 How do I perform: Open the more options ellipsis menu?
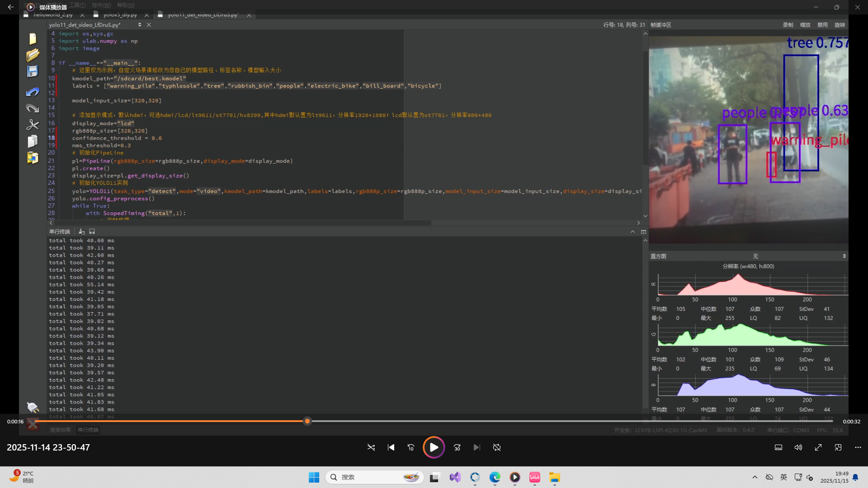(858, 447)
